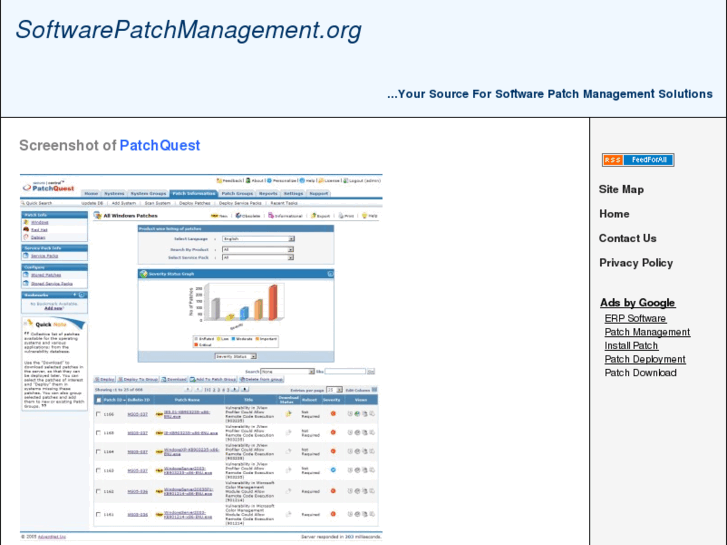Follow the Install Patch ad link
This screenshot has height=545, width=727.
coord(631,346)
